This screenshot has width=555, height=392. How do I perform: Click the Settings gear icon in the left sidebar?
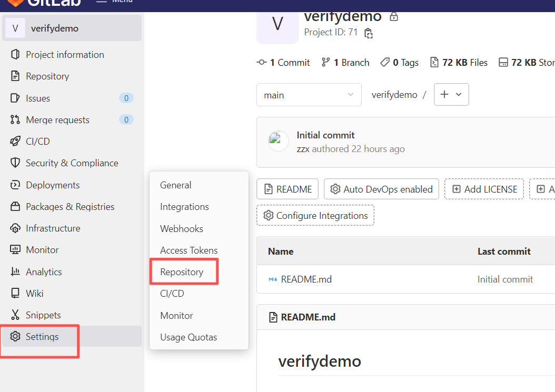click(15, 336)
